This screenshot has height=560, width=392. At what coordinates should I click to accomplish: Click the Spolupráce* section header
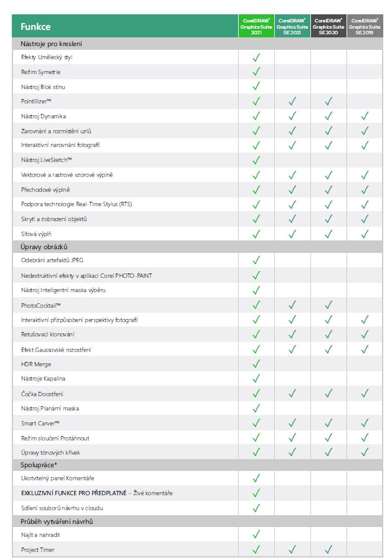pos(39,465)
